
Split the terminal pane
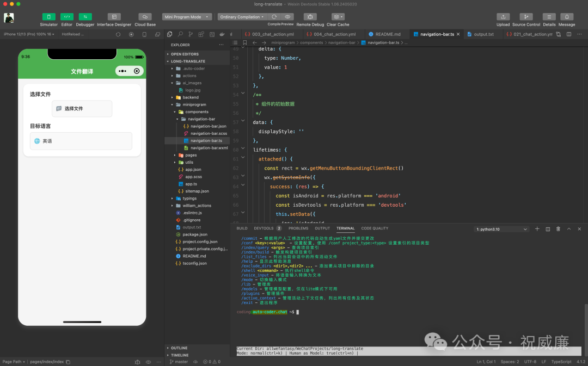[x=548, y=229]
